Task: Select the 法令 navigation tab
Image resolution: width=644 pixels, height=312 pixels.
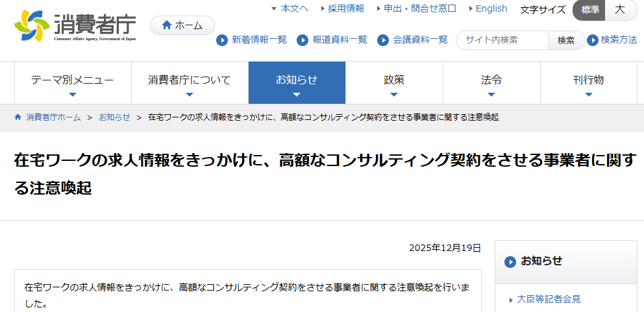Action: [x=491, y=82]
